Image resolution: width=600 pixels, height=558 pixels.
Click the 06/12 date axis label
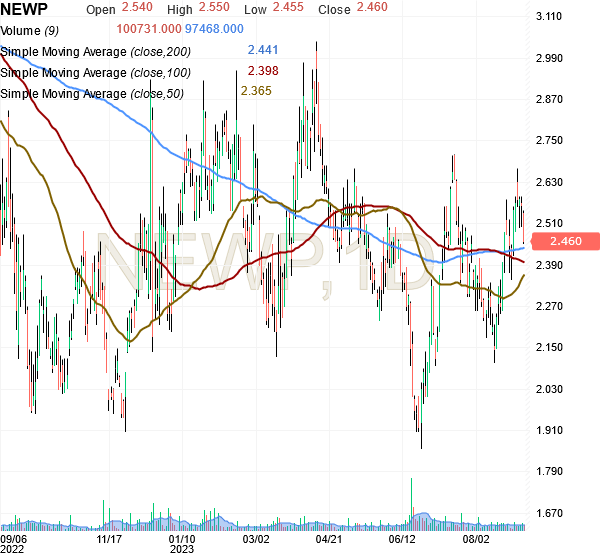click(x=402, y=539)
